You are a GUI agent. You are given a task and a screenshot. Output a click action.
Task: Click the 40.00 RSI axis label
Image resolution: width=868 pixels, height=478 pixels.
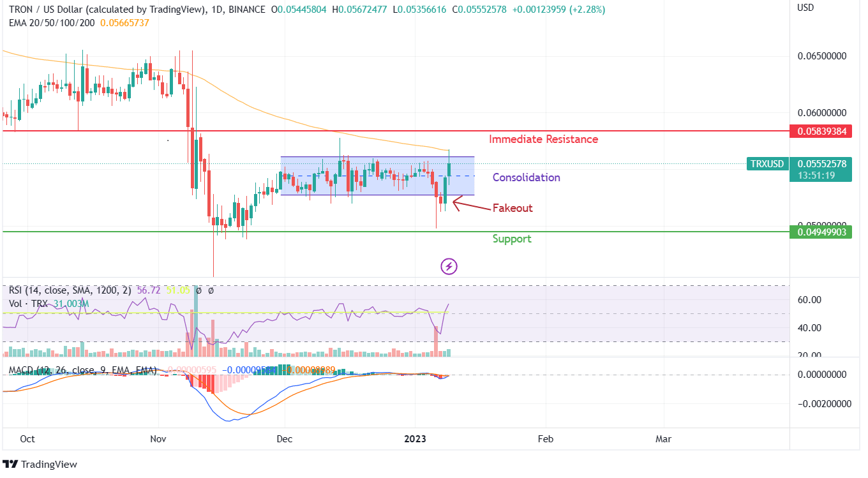tap(809, 328)
